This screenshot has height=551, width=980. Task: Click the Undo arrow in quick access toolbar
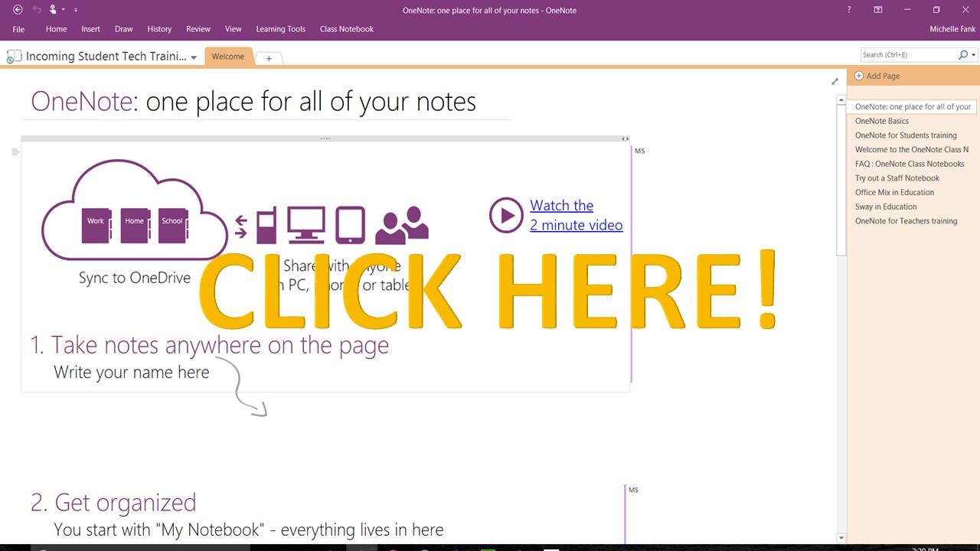35,10
